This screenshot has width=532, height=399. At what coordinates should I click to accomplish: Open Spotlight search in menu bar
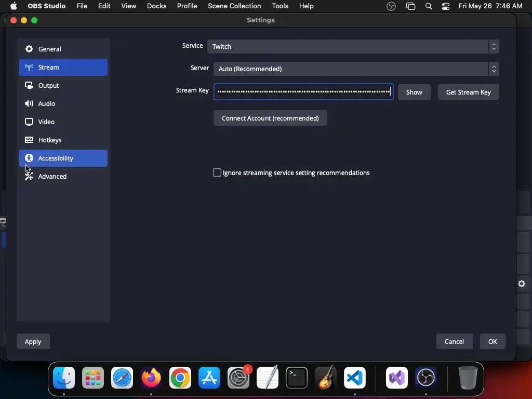[429, 6]
